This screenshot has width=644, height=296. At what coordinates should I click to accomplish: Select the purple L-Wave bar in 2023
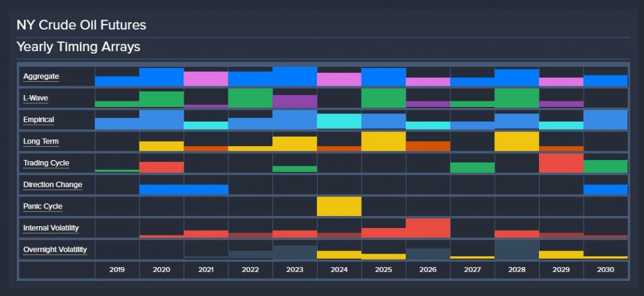click(x=295, y=101)
